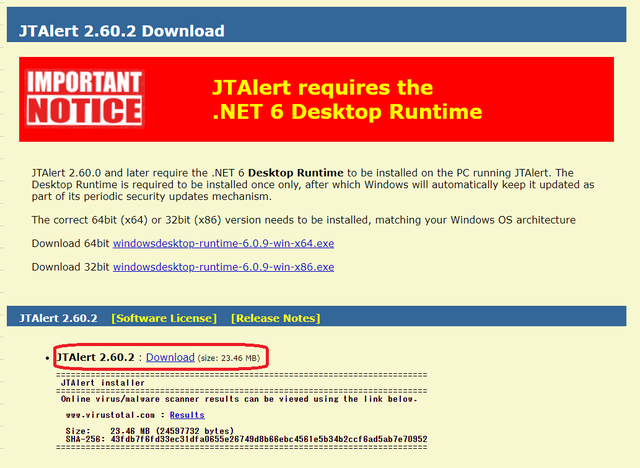Image resolution: width=640 pixels, height=468 pixels.
Task: Click the bold 'Desktop Runtime' text in paragraph
Action: coord(296,173)
